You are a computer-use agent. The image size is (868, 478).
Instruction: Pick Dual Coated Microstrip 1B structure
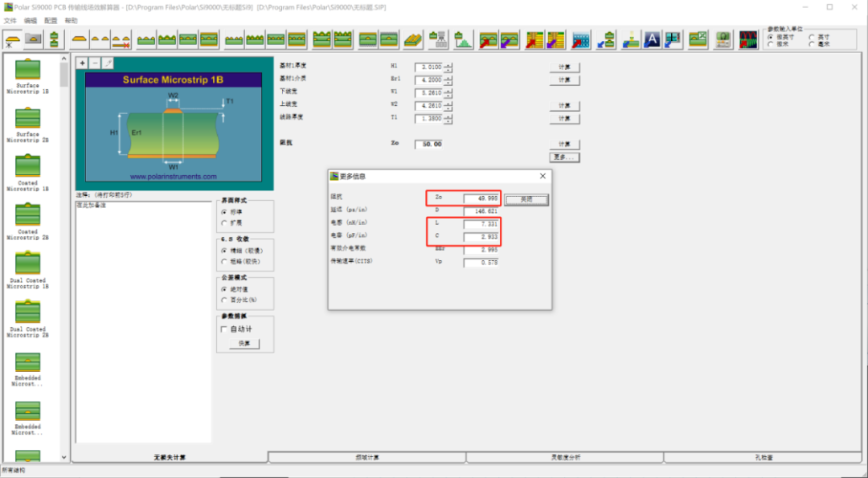coord(27,271)
